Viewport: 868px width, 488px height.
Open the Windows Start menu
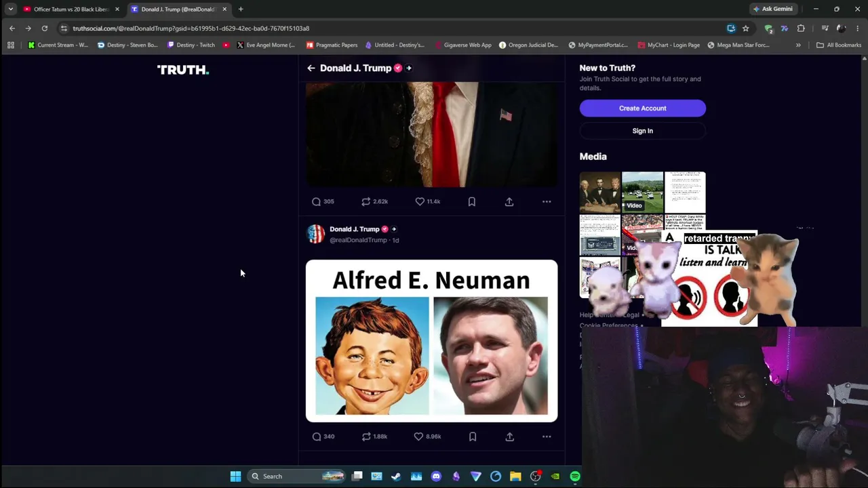pos(235,476)
